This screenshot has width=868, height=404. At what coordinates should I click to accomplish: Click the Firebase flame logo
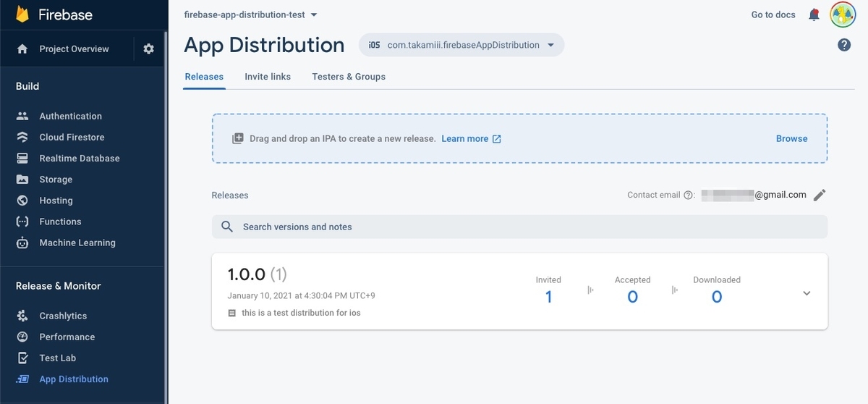tap(22, 14)
